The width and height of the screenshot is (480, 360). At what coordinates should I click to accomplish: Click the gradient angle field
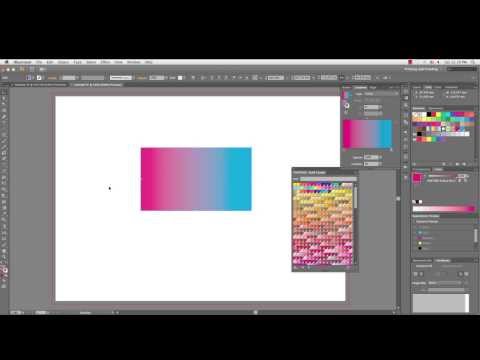click(371, 107)
